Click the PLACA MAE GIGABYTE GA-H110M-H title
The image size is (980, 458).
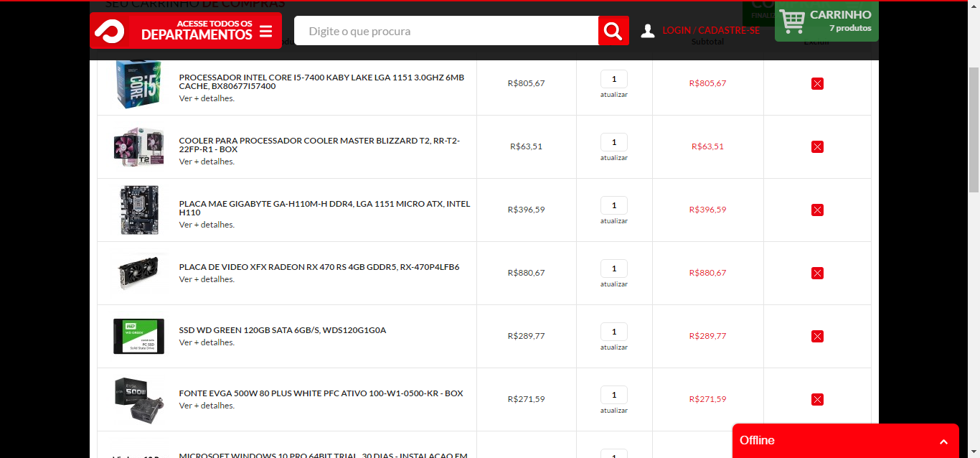(x=324, y=208)
